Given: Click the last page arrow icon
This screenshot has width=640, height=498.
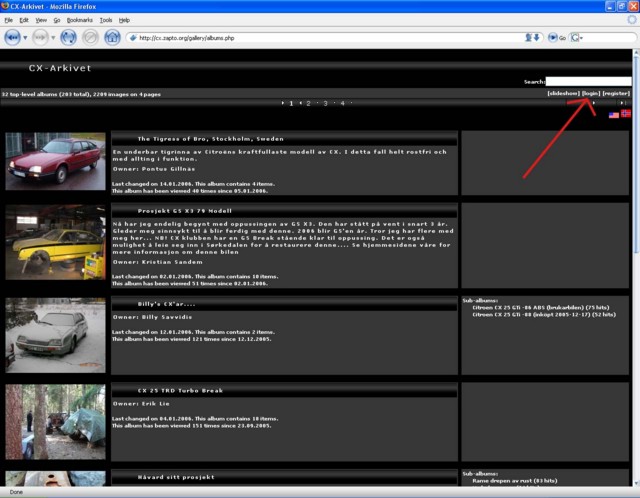Looking at the screenshot, I should click(x=622, y=103).
